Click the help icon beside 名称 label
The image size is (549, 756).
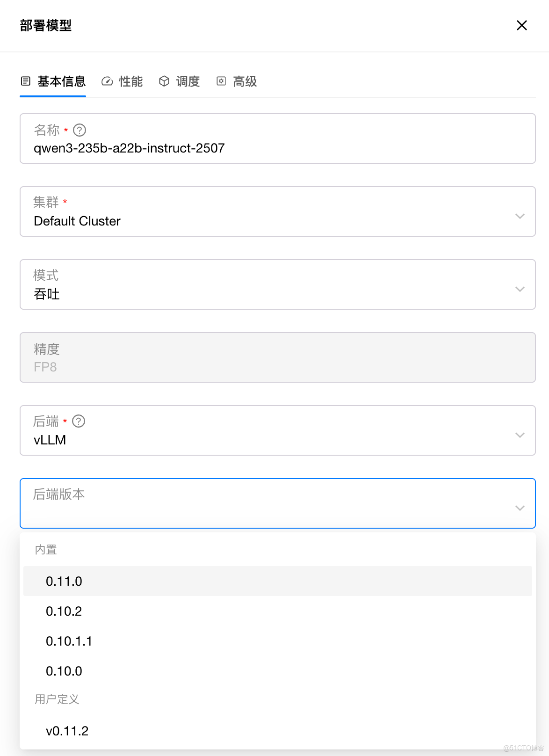(79, 130)
